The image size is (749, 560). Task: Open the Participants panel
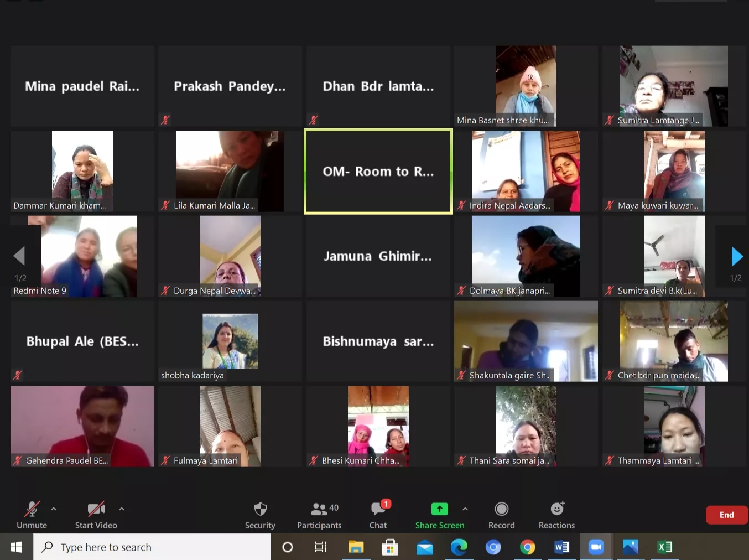[x=319, y=515]
